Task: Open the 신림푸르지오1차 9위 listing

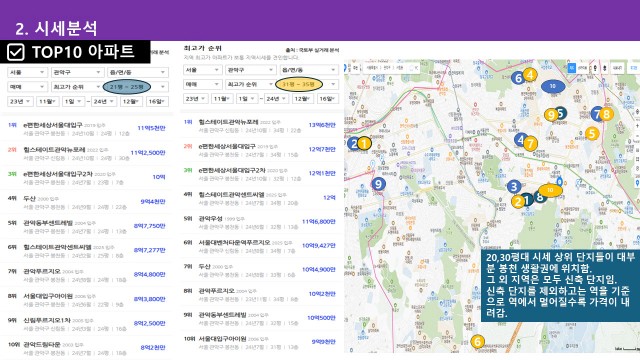Action: pyautogui.click(x=87, y=324)
